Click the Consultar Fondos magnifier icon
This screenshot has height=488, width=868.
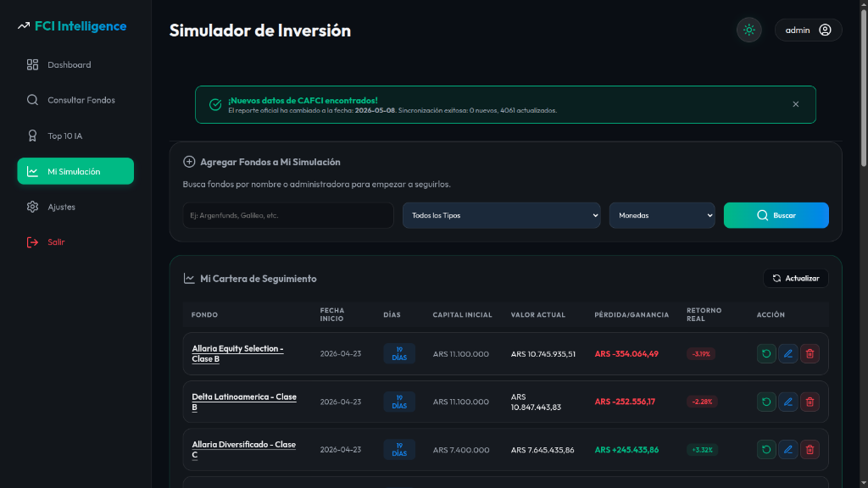(33, 100)
